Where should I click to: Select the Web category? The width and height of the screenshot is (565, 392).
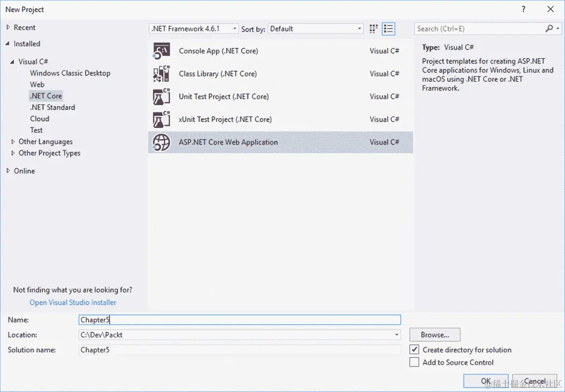pyautogui.click(x=37, y=84)
